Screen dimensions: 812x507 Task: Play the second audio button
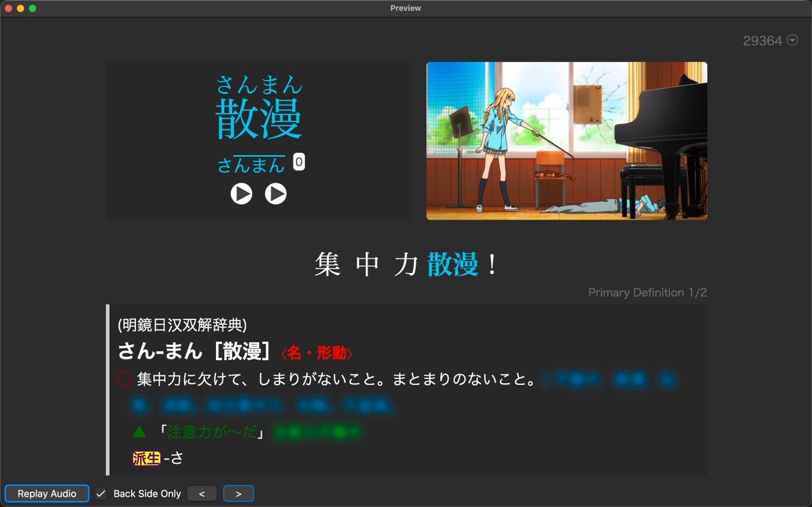276,194
